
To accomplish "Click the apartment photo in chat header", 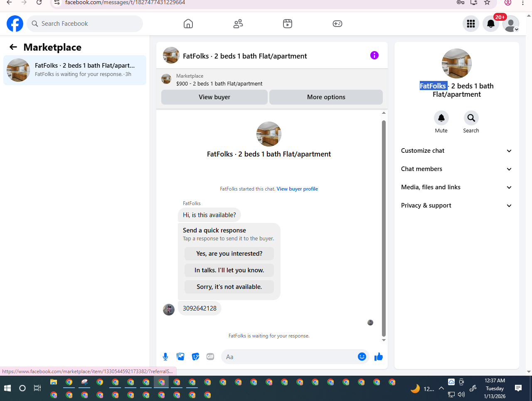I will [x=171, y=55].
